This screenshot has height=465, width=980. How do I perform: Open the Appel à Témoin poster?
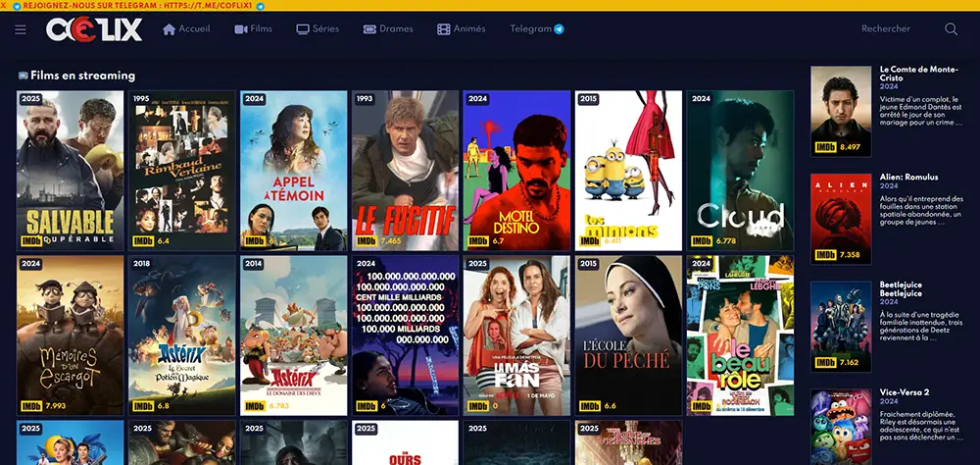(294, 171)
